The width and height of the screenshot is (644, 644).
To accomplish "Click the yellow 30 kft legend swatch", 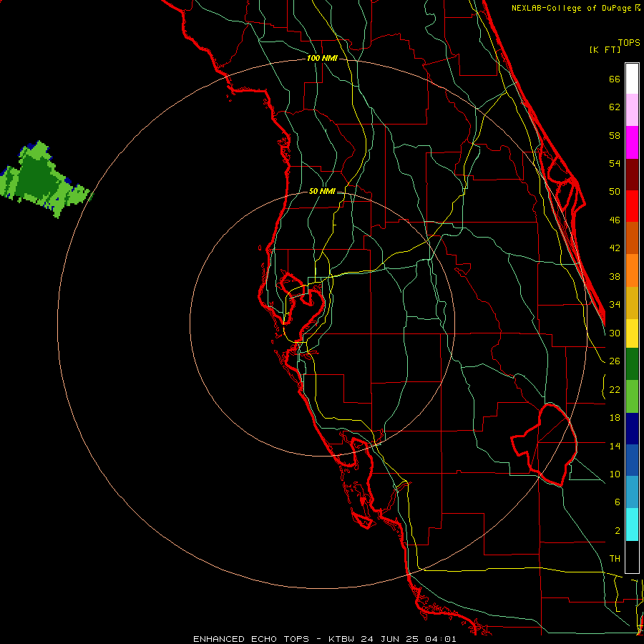I will [632, 333].
